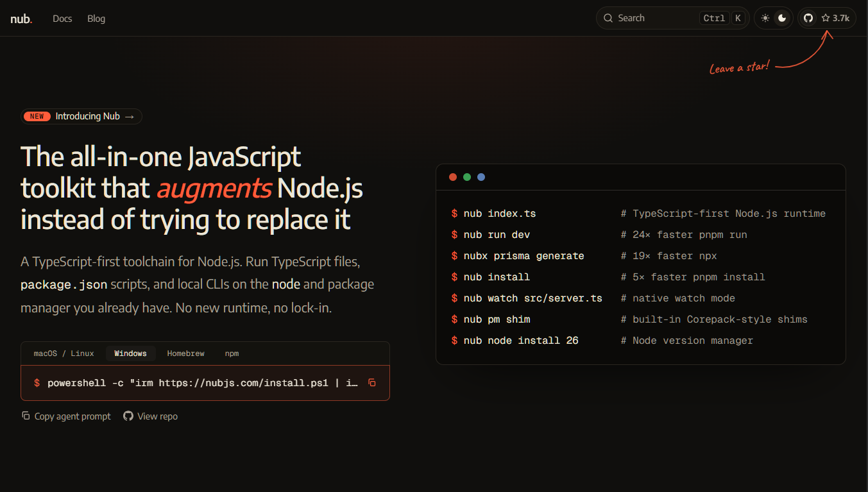The width and height of the screenshot is (868, 492).
Task: Switch to light theme sun icon
Action: (x=765, y=18)
